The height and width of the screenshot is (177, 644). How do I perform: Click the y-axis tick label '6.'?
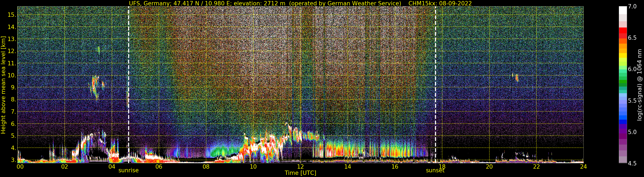[x=13, y=124]
